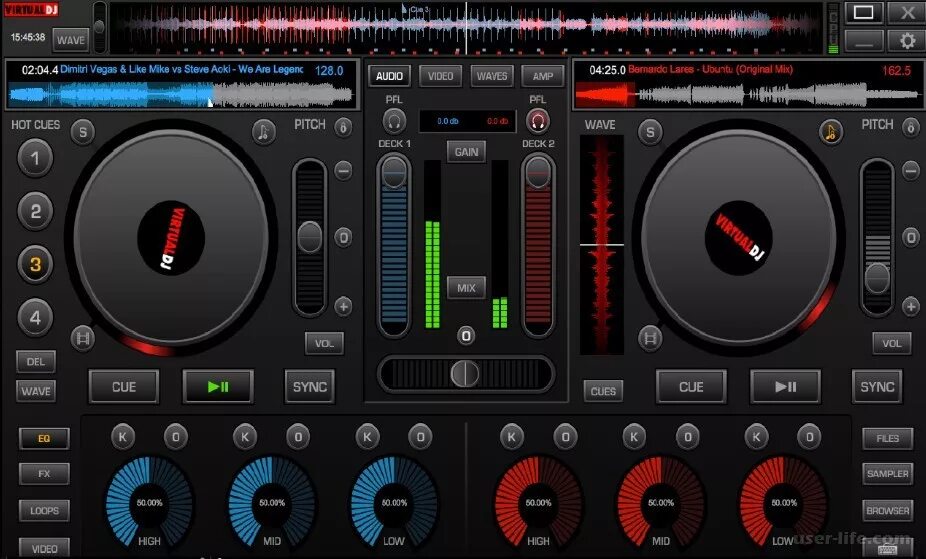The width and height of the screenshot is (926, 559).
Task: Toggle deck 1 key lock note icon
Action: pyautogui.click(x=263, y=132)
